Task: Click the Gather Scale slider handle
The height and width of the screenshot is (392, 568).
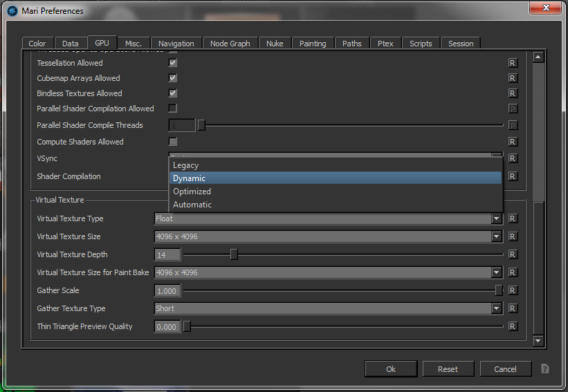Action: [499, 290]
